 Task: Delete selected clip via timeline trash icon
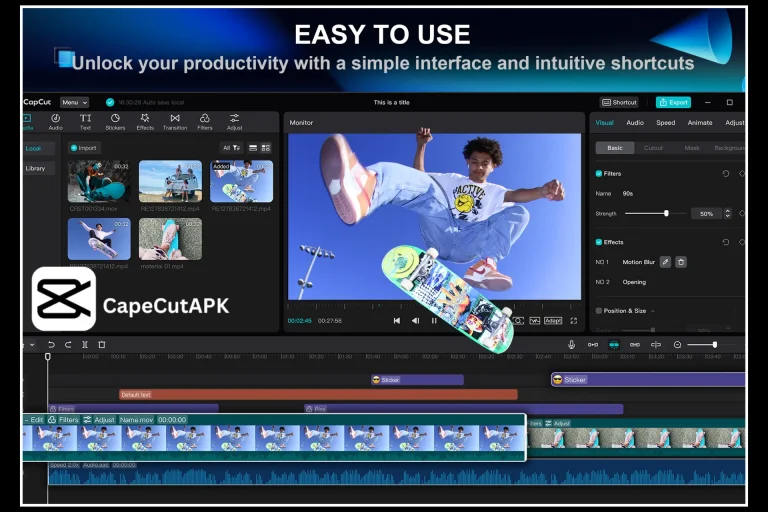(102, 345)
